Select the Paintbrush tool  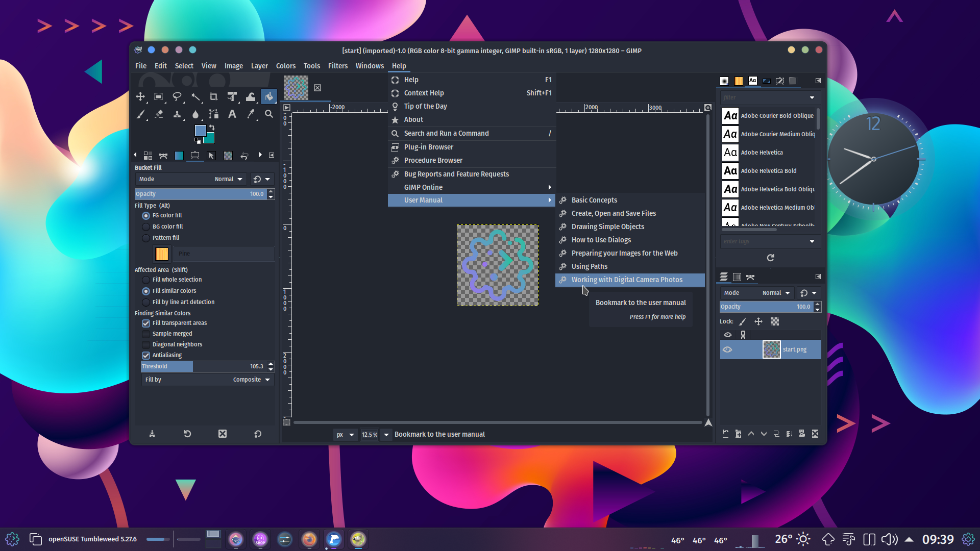[x=140, y=114]
